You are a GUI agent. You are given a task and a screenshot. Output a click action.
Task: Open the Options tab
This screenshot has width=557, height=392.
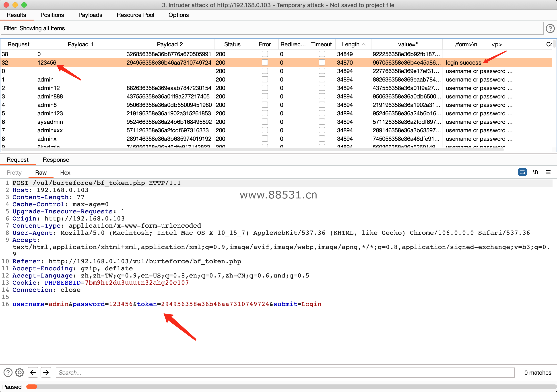point(179,15)
